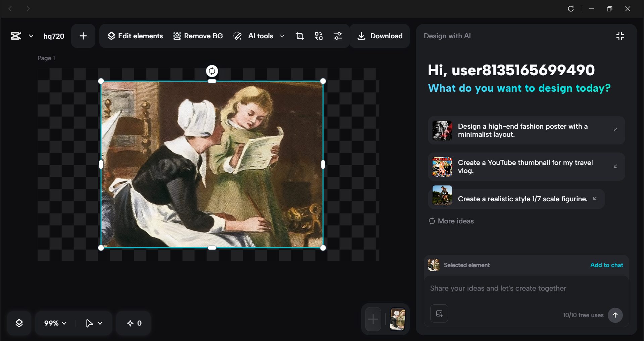Click the Download button
Screen dimensions: 644x341
point(380,36)
